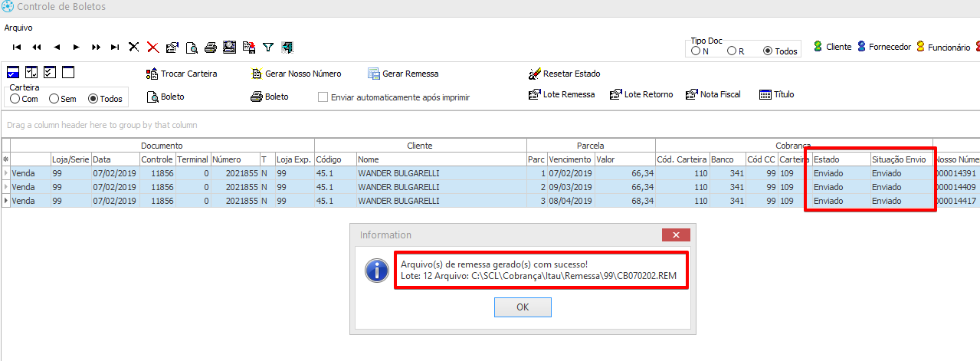Select Carteira Sem radio button
Viewport: 980px width, 361px height.
coord(54,99)
